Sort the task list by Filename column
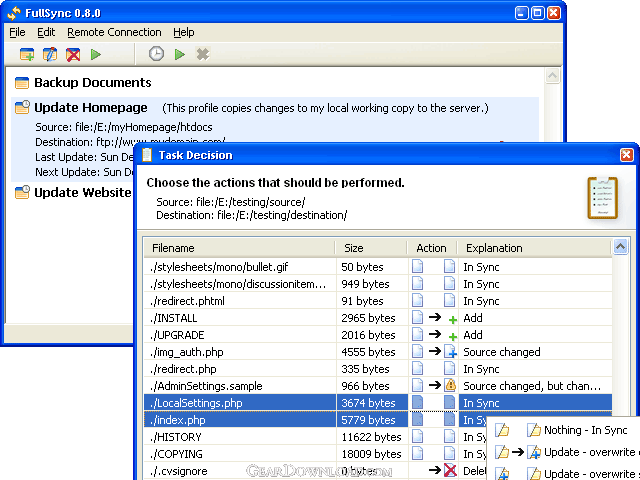Image resolution: width=640 pixels, height=480 pixels. pyautogui.click(x=239, y=248)
